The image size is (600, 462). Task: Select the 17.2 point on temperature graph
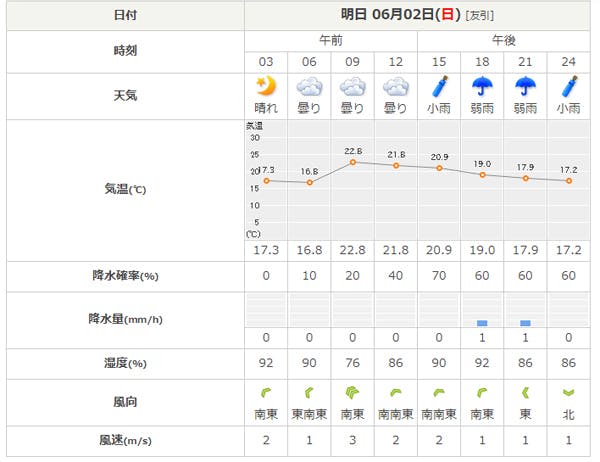click(x=569, y=181)
